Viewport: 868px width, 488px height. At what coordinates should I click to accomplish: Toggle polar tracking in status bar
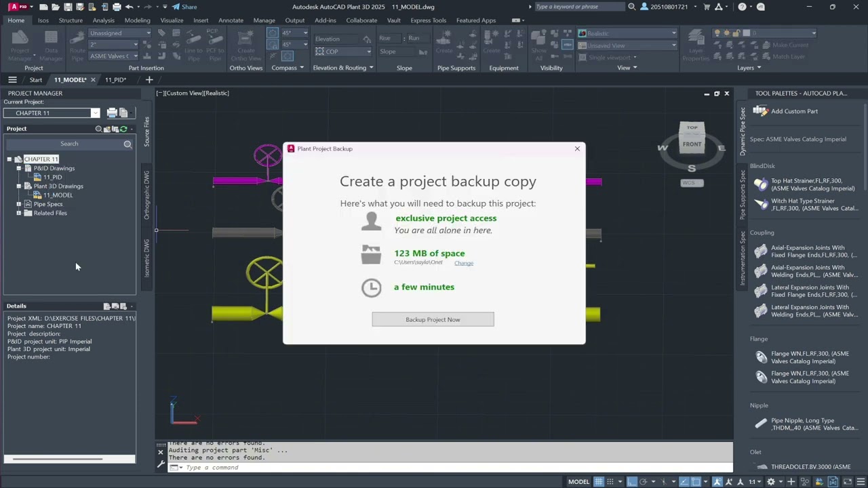(x=644, y=482)
